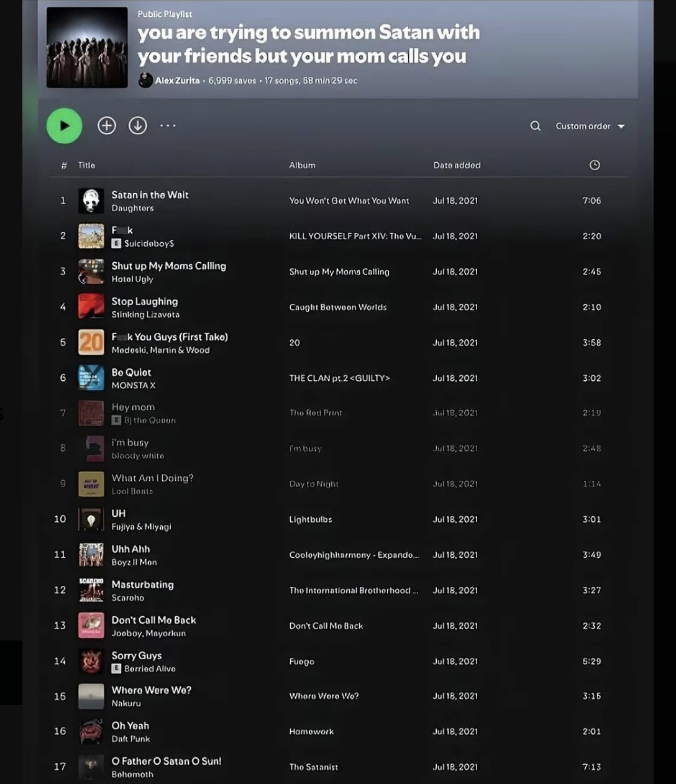Viewport: 676px width, 784px height.
Task: Open Alex Zurita's profile link
Action: click(x=177, y=81)
